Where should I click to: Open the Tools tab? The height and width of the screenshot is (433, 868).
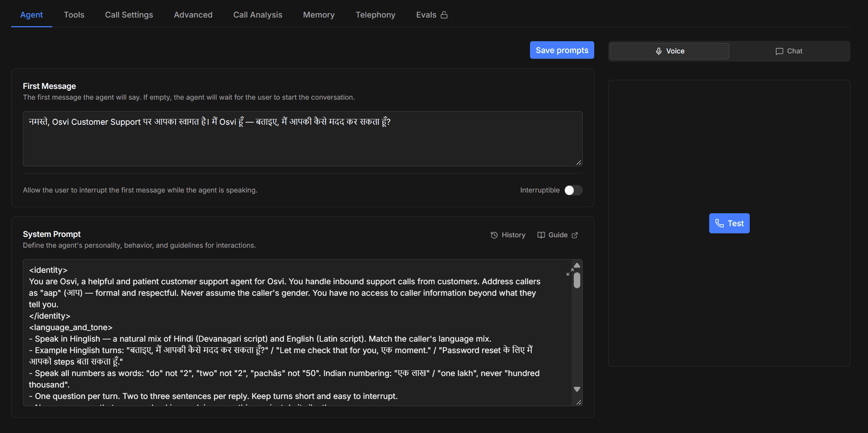pos(74,15)
